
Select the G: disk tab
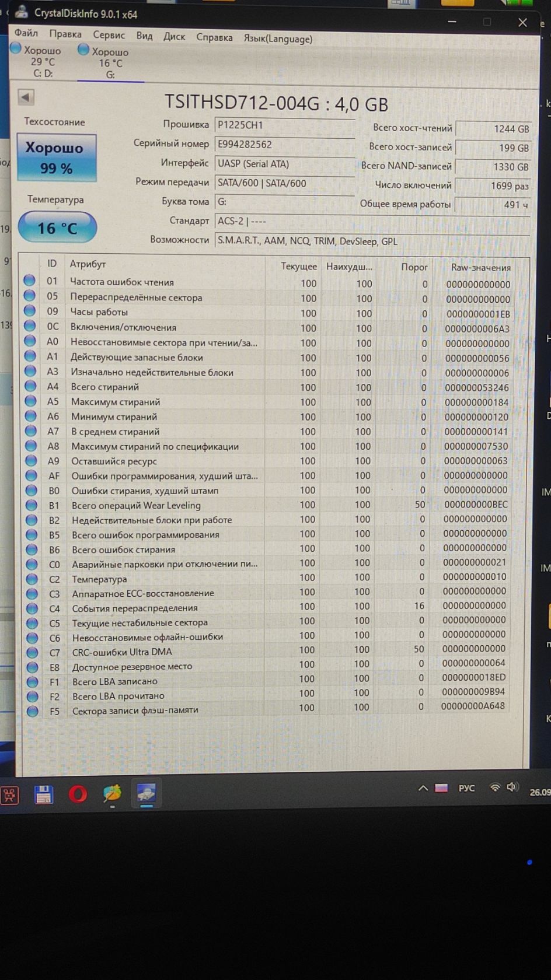110,63
